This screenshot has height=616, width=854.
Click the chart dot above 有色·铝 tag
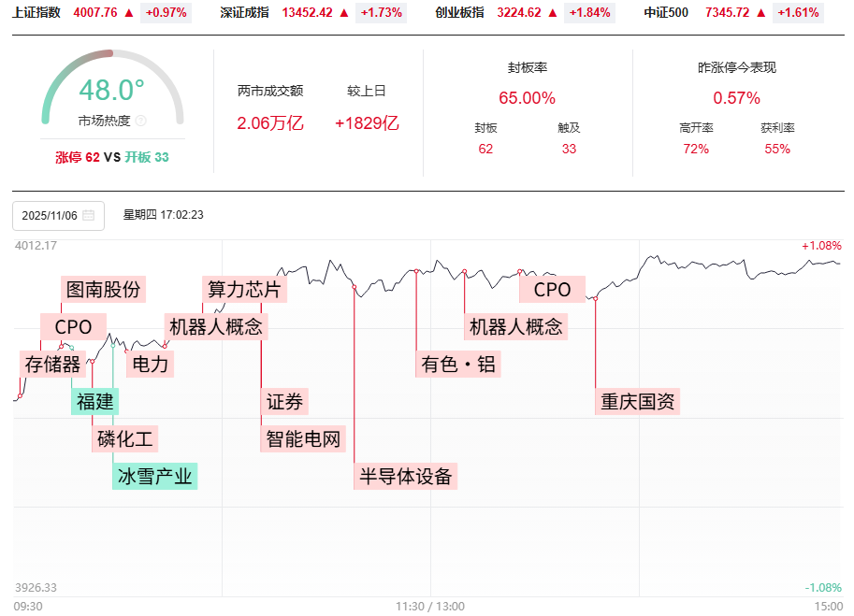pyautogui.click(x=416, y=270)
